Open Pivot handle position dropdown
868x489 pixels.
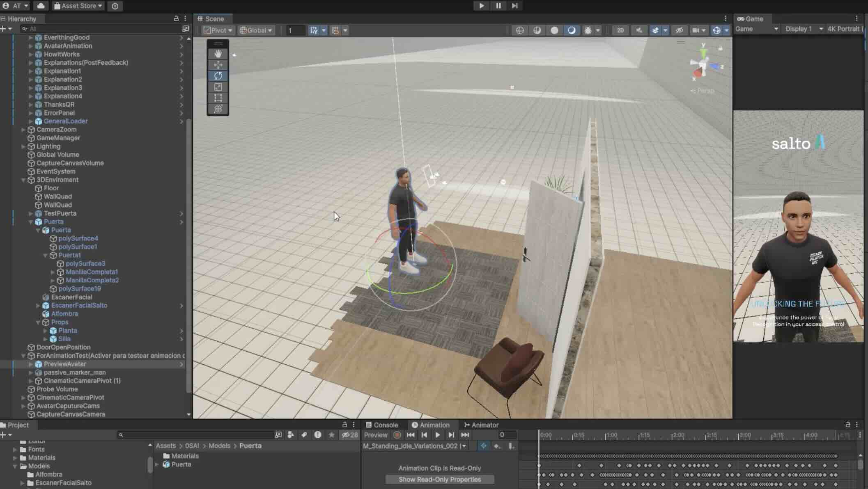[218, 30]
